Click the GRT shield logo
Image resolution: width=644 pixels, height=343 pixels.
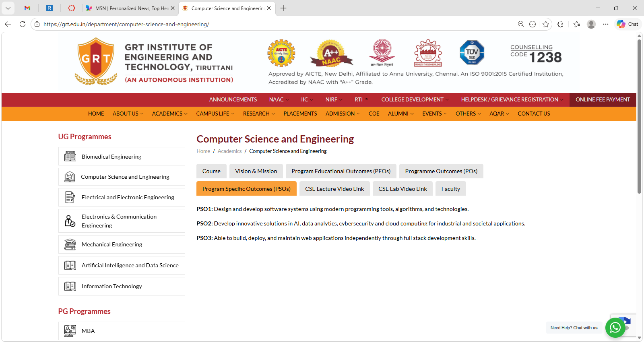click(x=96, y=61)
